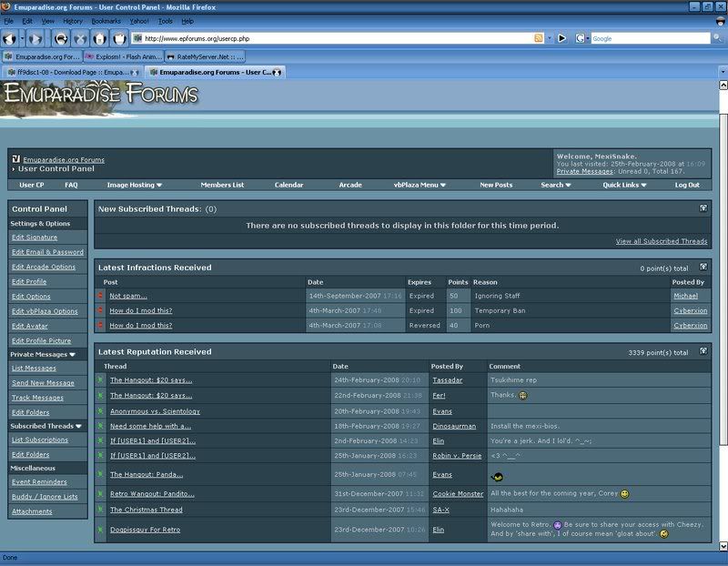Open the History menu
Viewport: 728px width, 566px height.
click(73, 21)
